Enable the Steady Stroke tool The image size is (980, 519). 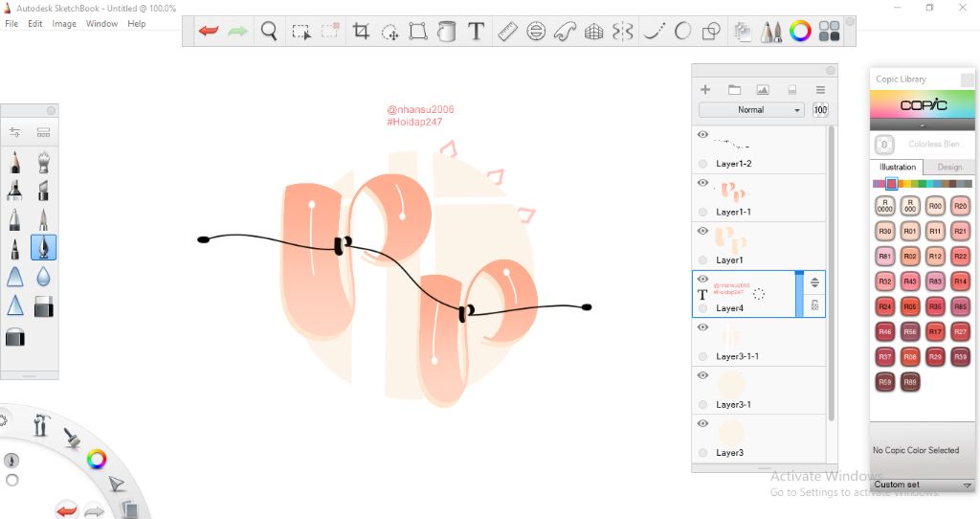[654, 31]
